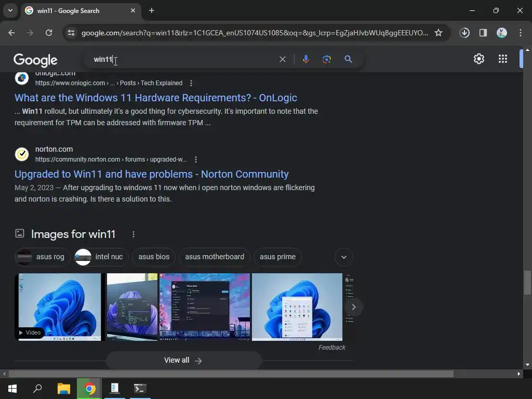The width and height of the screenshot is (532, 399).
Task: Click the community.norton.com URL breadcrumb
Action: pos(111,159)
